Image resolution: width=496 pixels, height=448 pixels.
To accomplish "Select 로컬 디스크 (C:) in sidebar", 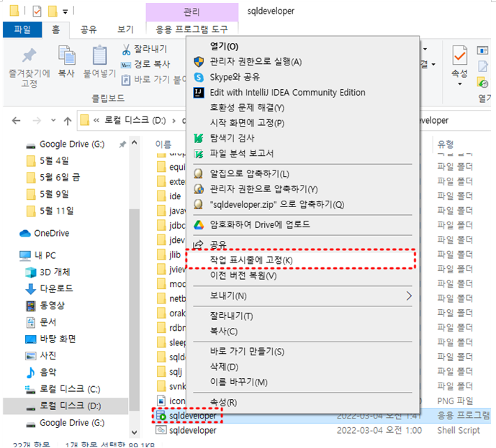I will (63, 389).
